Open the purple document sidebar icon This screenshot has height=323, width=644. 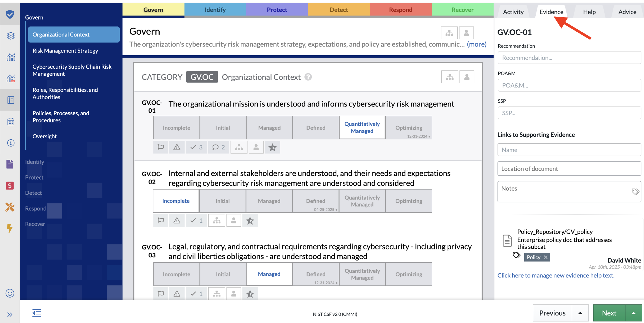pyautogui.click(x=10, y=164)
